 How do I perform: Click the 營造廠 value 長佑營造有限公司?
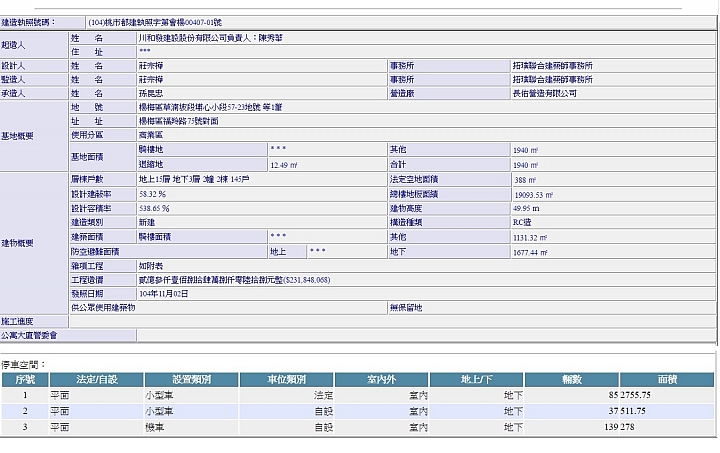(x=545, y=93)
